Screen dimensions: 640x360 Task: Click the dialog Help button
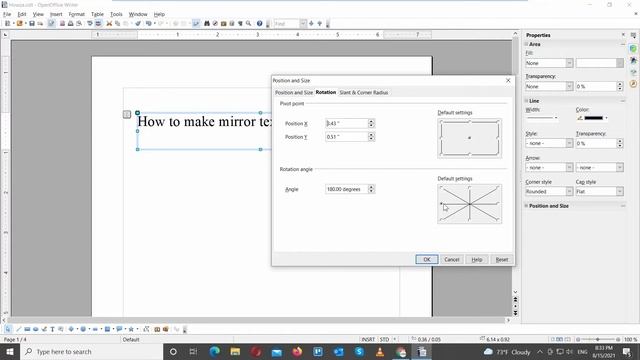point(477,260)
